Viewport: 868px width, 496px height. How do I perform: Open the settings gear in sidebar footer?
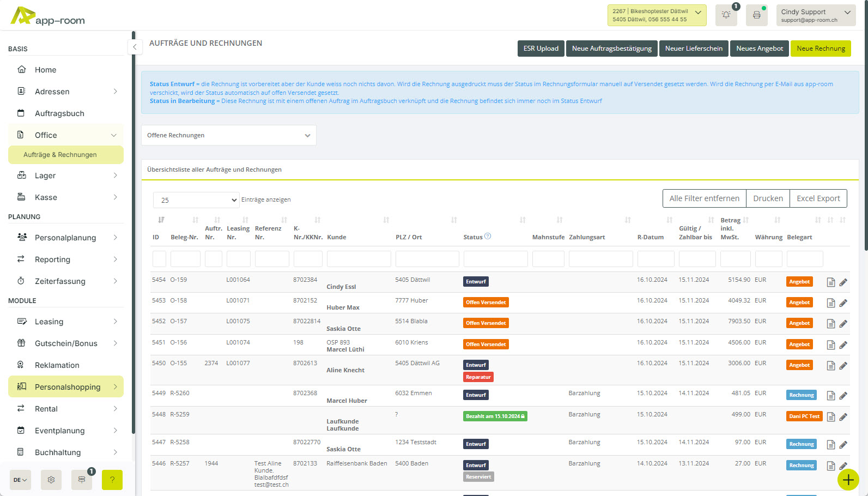(x=51, y=480)
